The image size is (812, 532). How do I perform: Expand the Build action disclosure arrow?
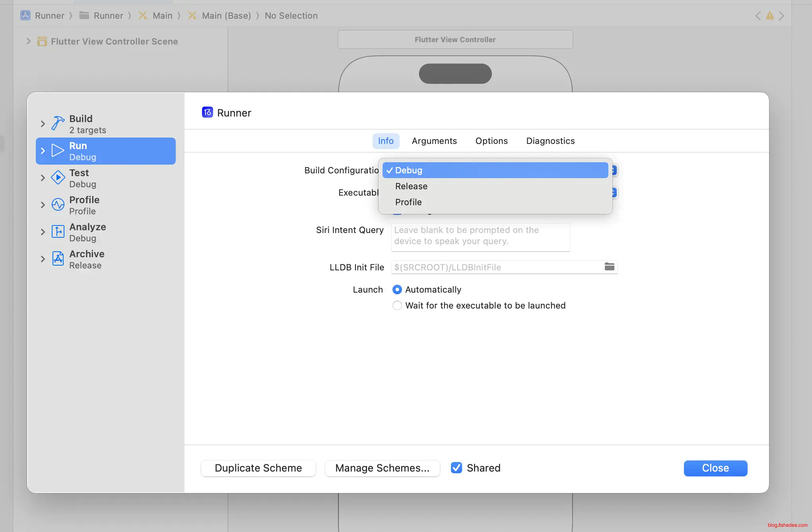tap(43, 124)
